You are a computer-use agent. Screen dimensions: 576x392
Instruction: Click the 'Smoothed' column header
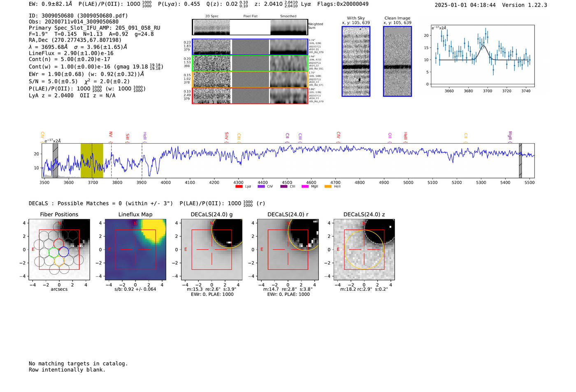click(x=288, y=16)
